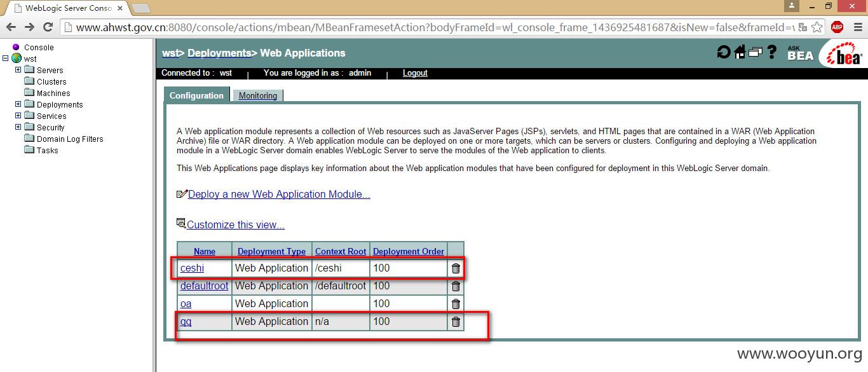Click the Domain Log Filters folder icon
Viewport: 868px width, 372px height.
[29, 139]
